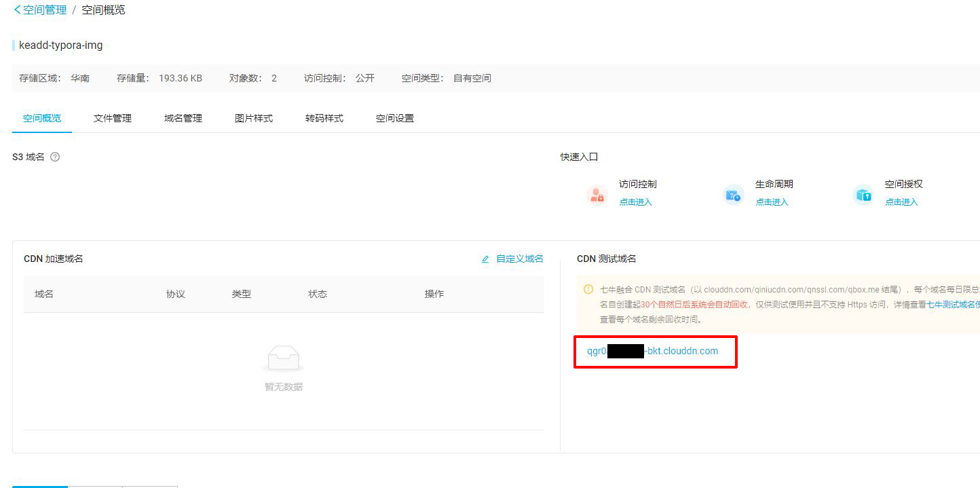Click the 类型 column header

coord(242,294)
